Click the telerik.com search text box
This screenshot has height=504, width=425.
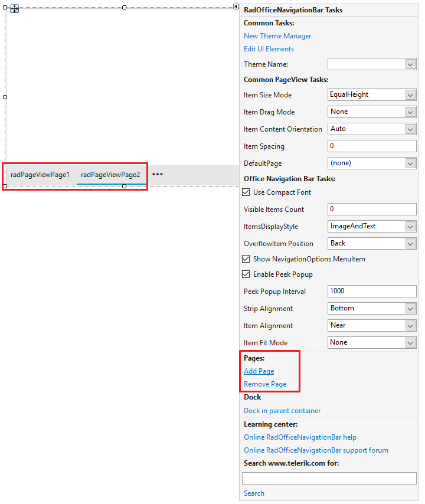pyautogui.click(x=329, y=478)
